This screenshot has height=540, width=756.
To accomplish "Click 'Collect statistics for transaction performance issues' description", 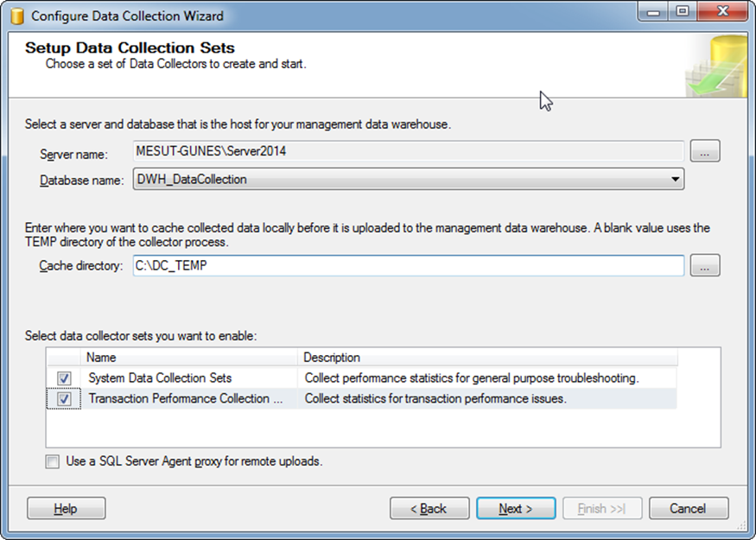I will tap(435, 398).
